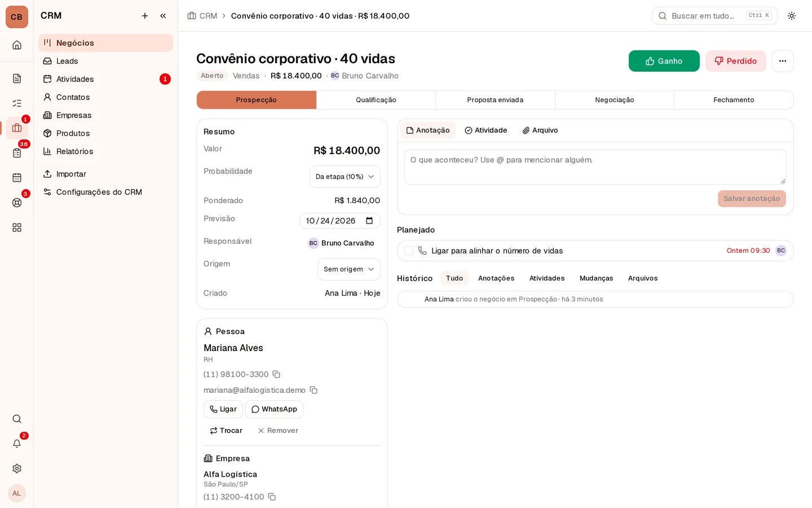Filter history by Mudanças

pos(596,278)
